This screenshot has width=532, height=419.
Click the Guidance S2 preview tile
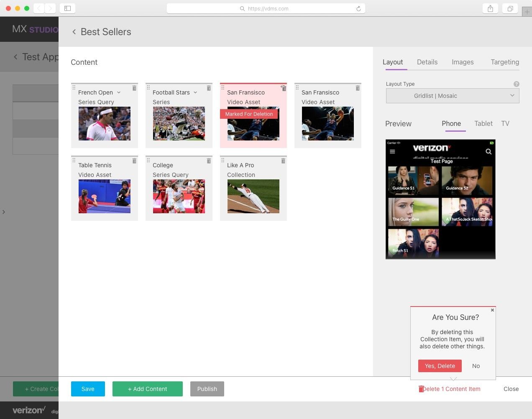467,180
